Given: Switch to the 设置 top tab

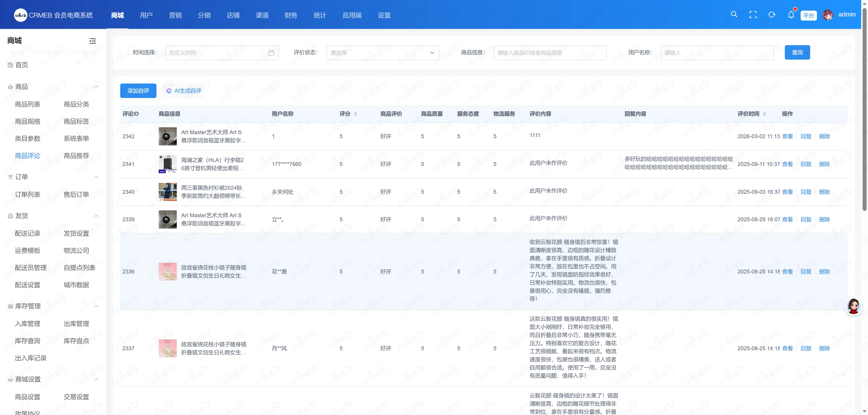Looking at the screenshot, I should [384, 15].
